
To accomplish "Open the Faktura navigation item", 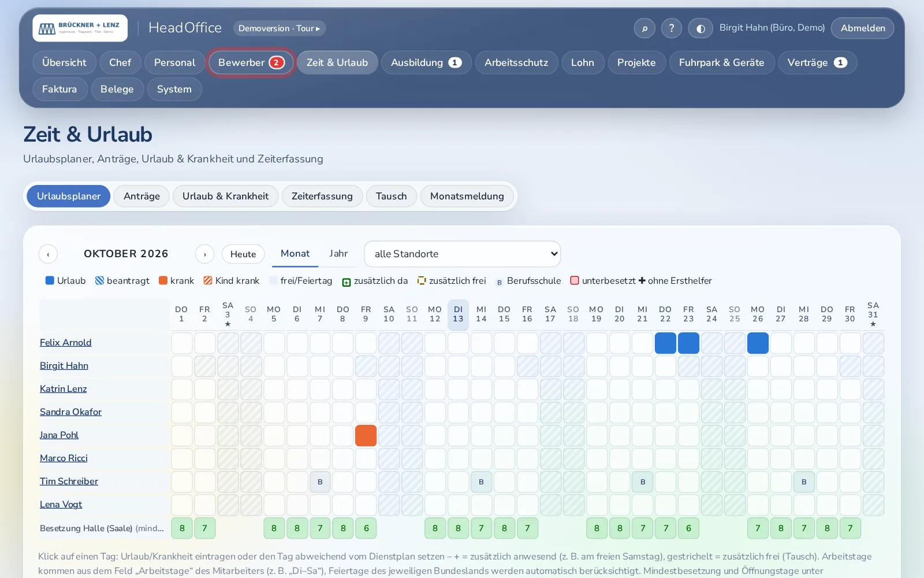I will [59, 89].
